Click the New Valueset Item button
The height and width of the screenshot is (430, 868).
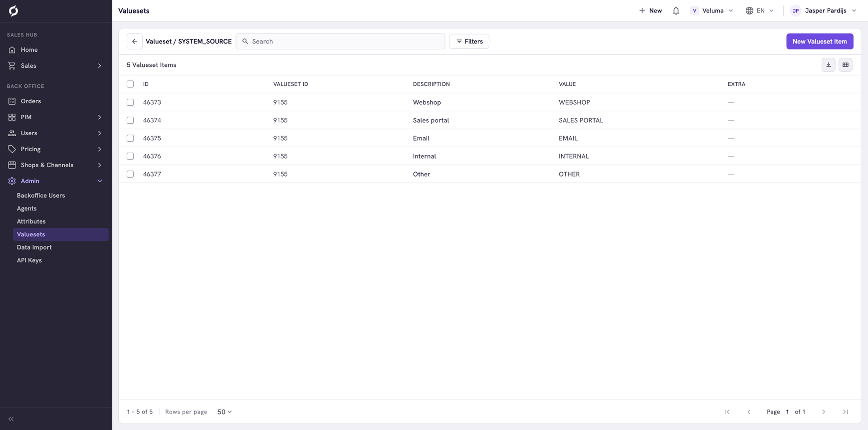click(x=820, y=41)
